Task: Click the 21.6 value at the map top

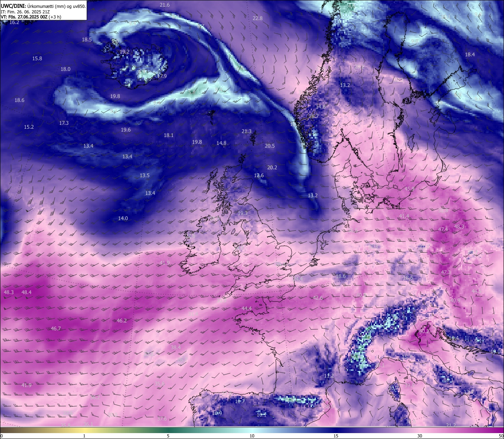Action: pyautogui.click(x=165, y=5)
